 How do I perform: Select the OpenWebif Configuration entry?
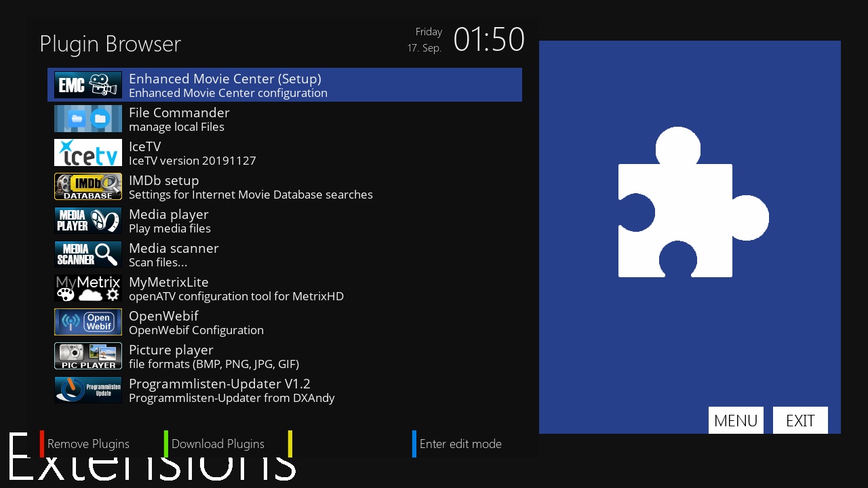tap(285, 322)
